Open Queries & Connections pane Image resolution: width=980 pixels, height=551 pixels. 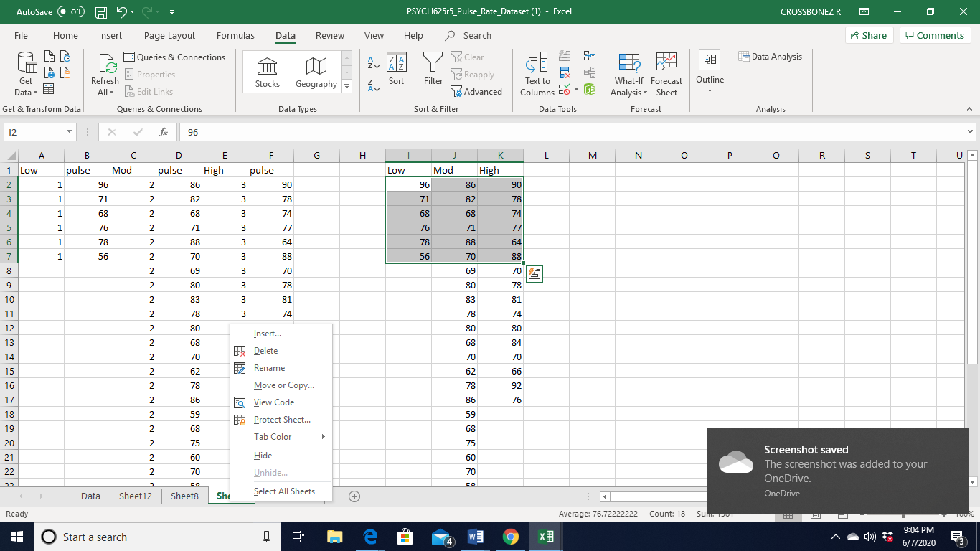pyautogui.click(x=174, y=57)
